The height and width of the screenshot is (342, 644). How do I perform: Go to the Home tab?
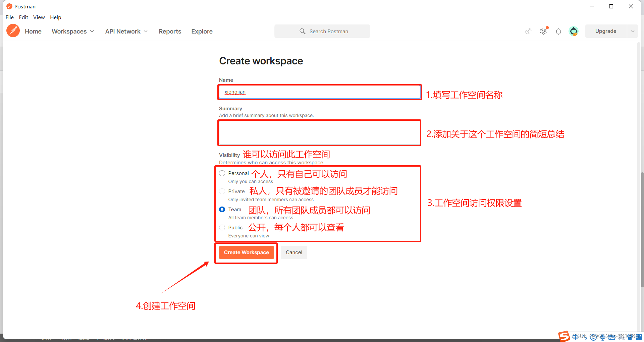click(33, 31)
